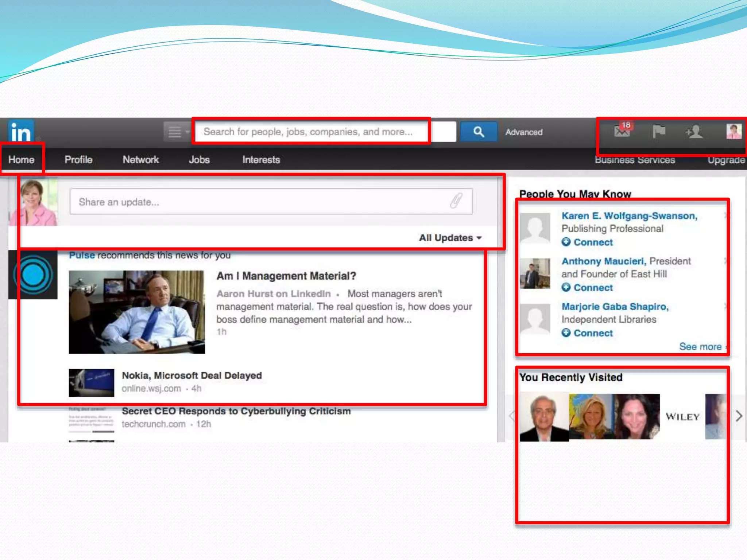Open the Jobs menu item
This screenshot has height=560, width=747.
coord(199,160)
